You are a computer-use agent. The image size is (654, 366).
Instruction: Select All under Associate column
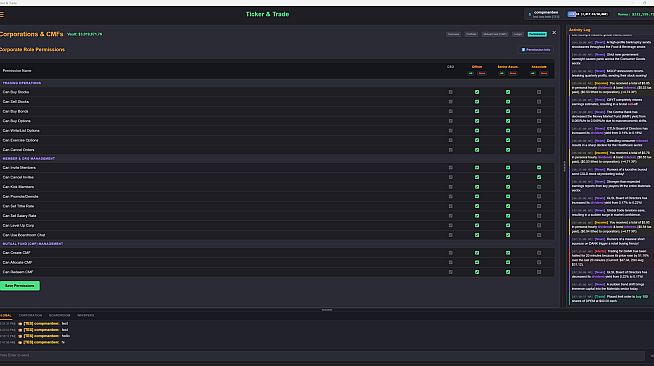point(533,73)
